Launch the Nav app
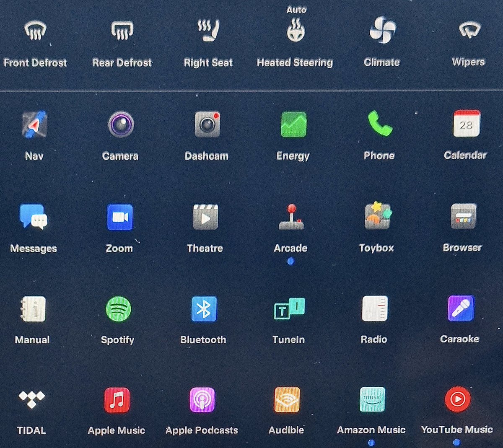 click(x=34, y=124)
